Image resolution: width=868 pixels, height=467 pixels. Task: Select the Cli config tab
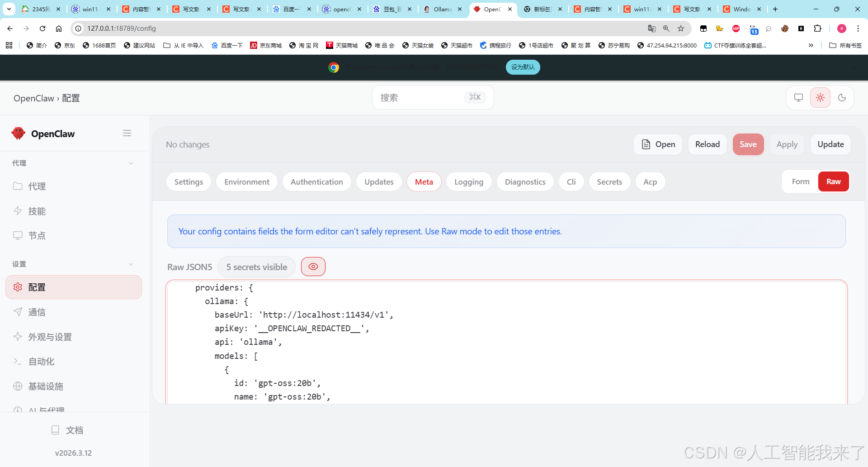pyautogui.click(x=571, y=182)
